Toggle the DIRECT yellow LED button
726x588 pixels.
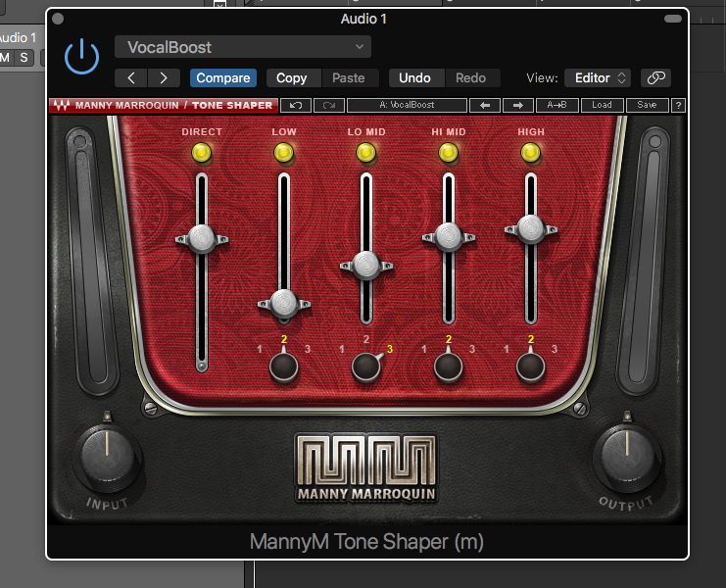[x=202, y=152]
